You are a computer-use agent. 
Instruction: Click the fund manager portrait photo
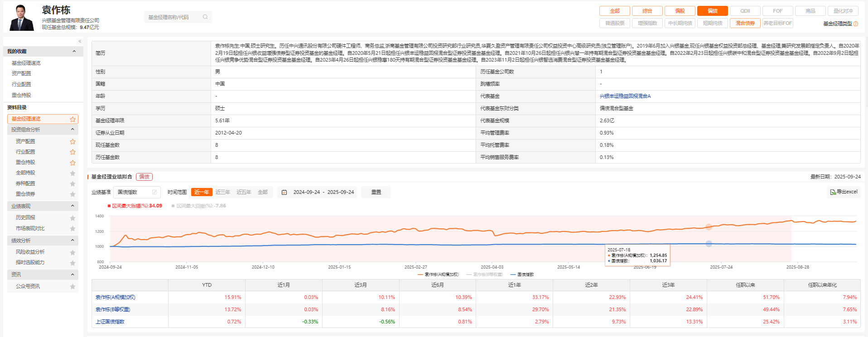21,17
